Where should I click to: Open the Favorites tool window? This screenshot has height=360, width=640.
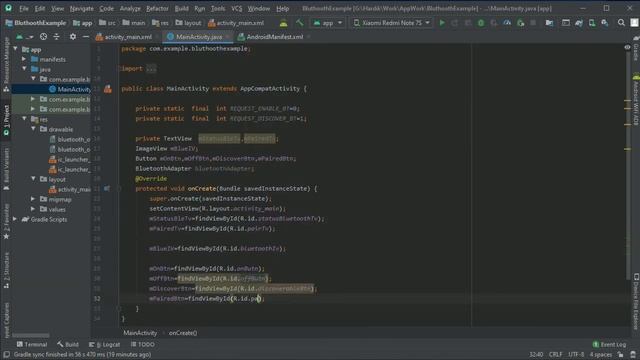point(6,222)
